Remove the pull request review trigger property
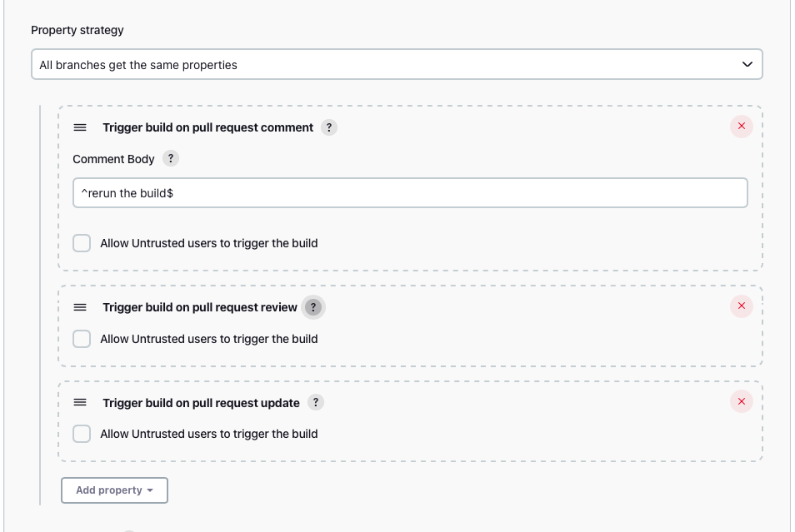This screenshot has height=532, width=795. [x=742, y=306]
